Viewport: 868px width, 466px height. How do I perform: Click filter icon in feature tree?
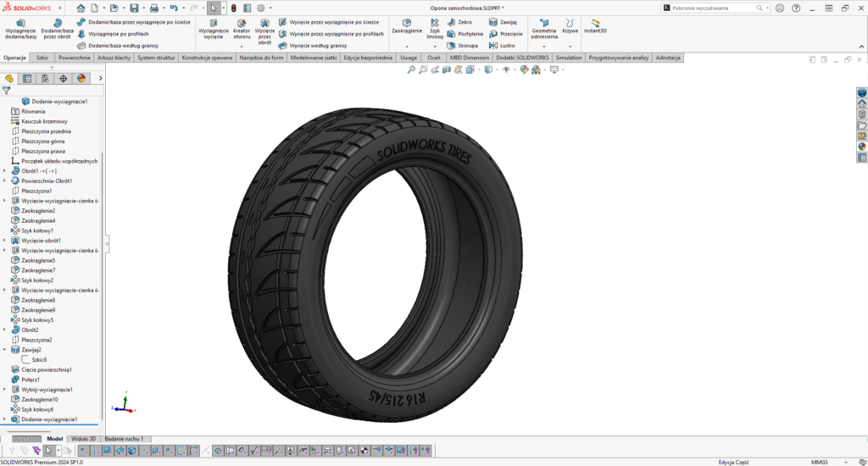point(7,91)
